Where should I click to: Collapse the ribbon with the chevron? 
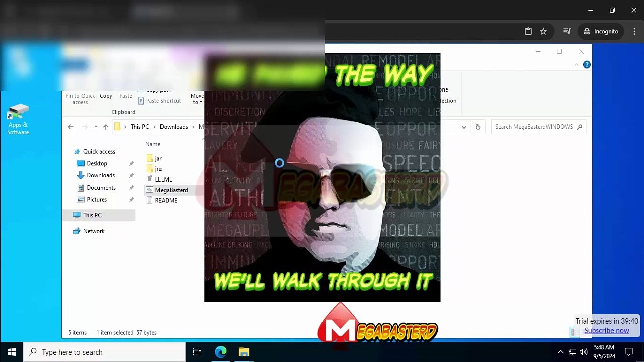pos(577,65)
